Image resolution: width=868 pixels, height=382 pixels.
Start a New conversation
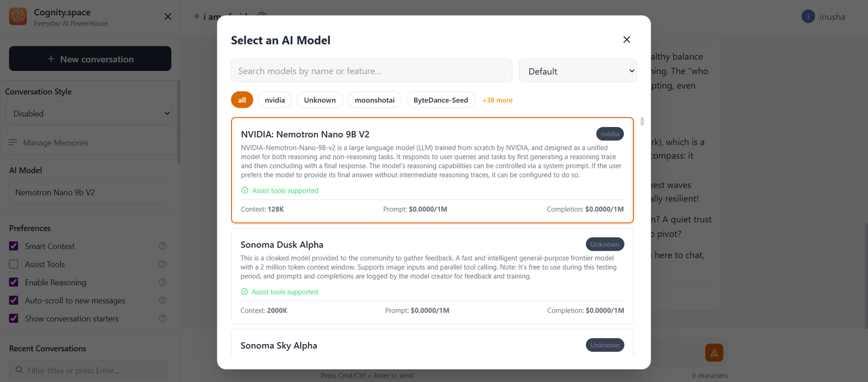[x=90, y=59]
